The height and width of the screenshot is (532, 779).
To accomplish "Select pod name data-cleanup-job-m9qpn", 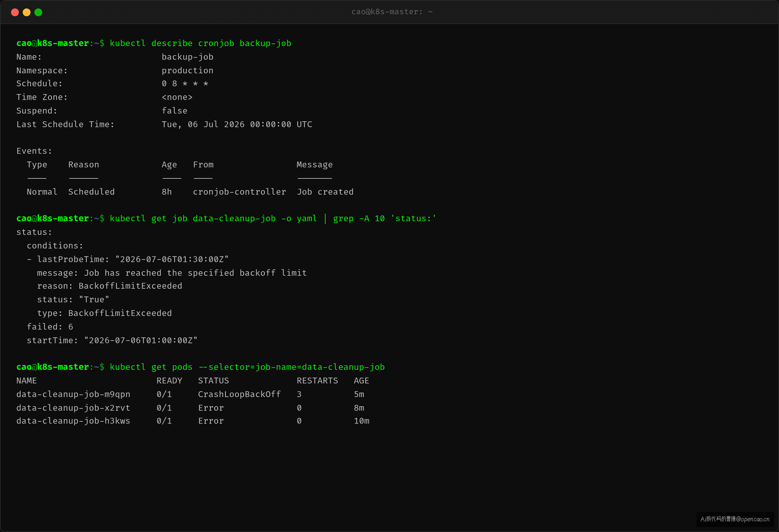I will tap(73, 394).
